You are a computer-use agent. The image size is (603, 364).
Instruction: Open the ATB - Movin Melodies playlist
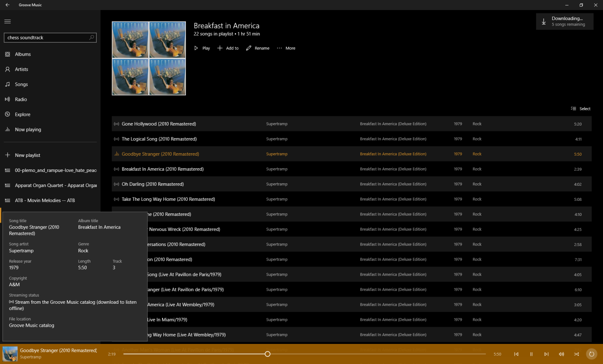coord(50,200)
